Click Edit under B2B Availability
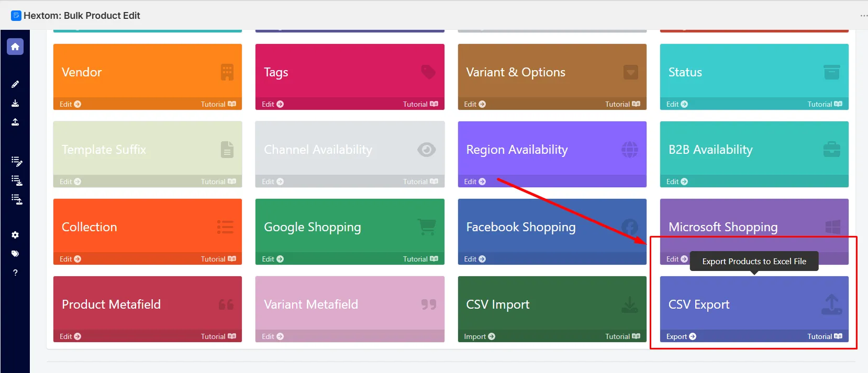This screenshot has width=868, height=373. (x=677, y=182)
